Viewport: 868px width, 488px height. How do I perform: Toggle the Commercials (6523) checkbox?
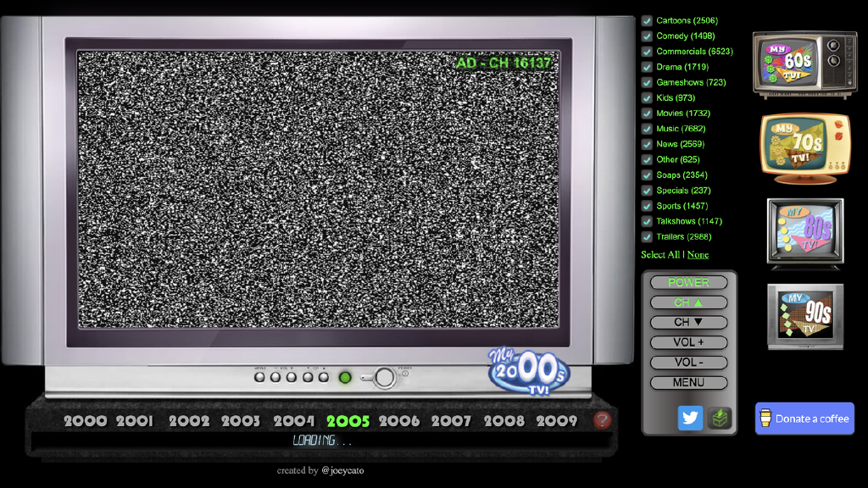(x=647, y=52)
